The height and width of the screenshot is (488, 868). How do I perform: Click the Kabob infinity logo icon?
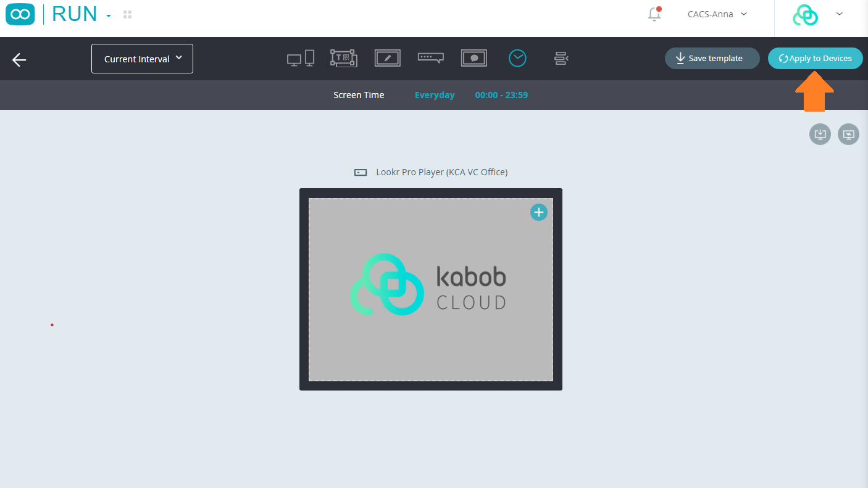20,14
